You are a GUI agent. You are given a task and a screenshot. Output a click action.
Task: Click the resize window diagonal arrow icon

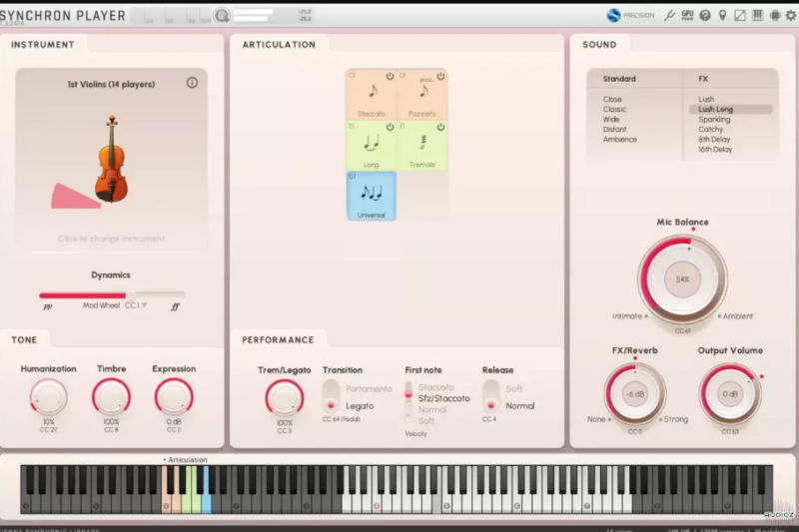point(740,15)
